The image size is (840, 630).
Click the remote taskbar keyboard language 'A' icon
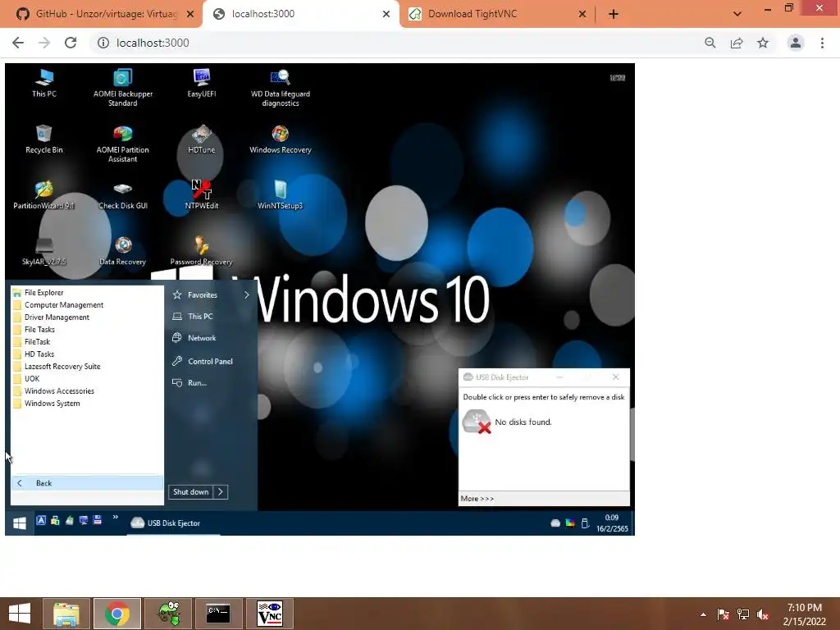click(41, 519)
